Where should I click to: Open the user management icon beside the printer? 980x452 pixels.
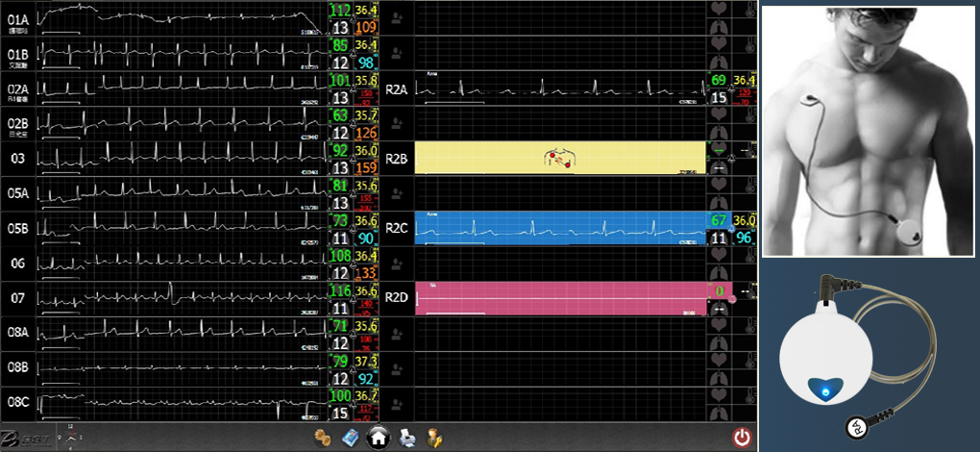pos(434,438)
